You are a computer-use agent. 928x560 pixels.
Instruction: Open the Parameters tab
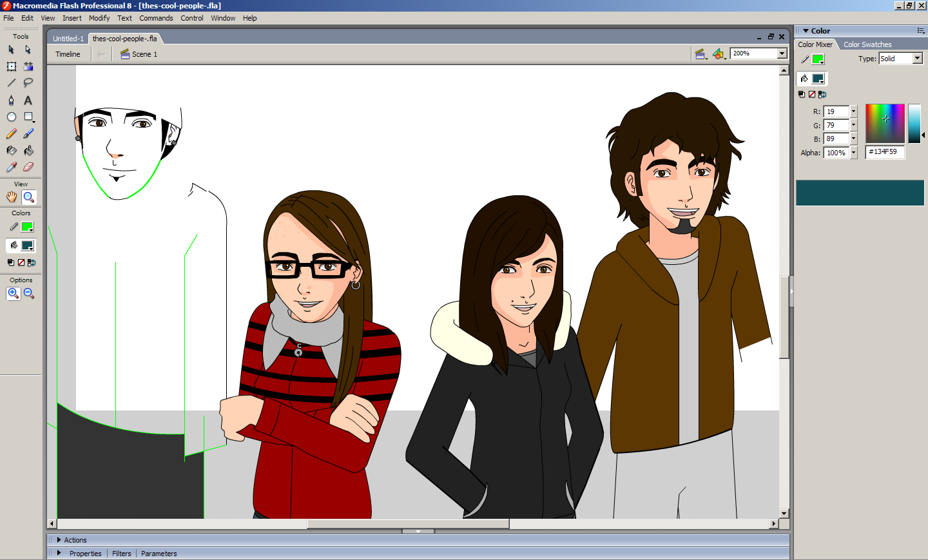(159, 554)
